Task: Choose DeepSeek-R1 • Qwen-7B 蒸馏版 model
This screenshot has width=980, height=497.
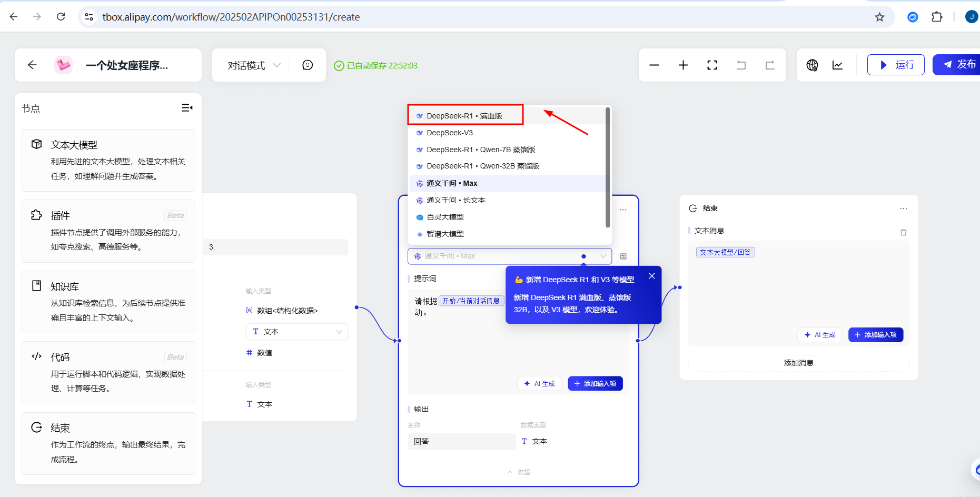Action: click(507, 150)
